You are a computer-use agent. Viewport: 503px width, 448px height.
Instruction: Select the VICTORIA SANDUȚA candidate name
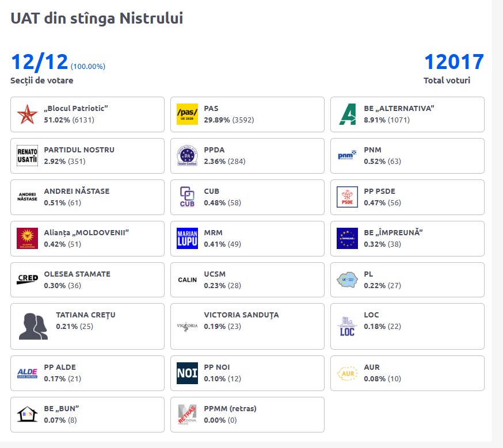pyautogui.click(x=241, y=315)
